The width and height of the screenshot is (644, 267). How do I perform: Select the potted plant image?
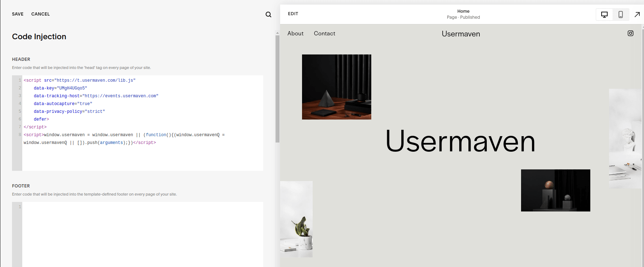pos(296,219)
